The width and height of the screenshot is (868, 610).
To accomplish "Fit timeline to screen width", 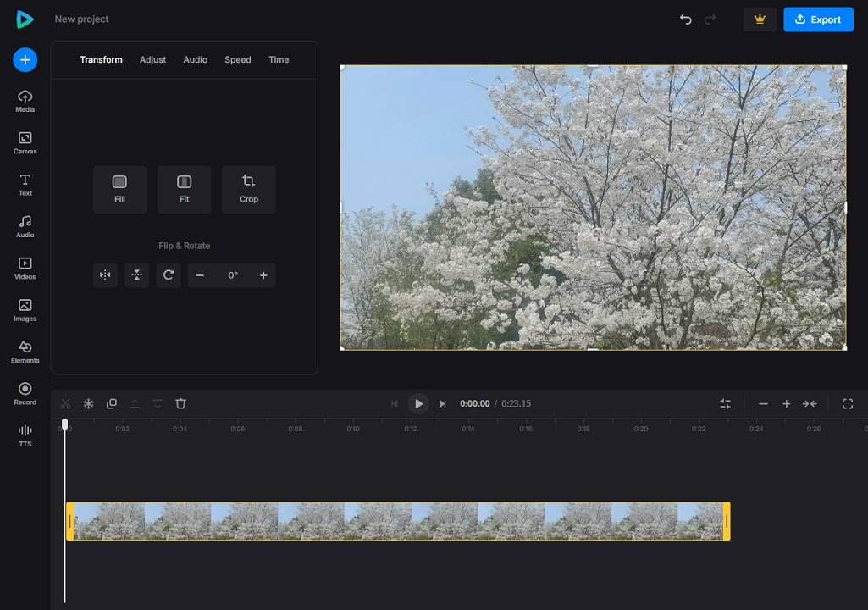I will tap(810, 404).
